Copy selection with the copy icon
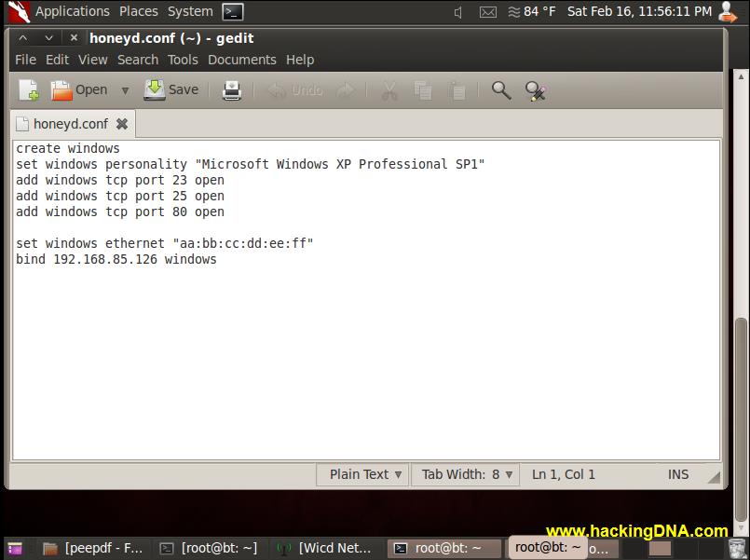 tap(423, 90)
